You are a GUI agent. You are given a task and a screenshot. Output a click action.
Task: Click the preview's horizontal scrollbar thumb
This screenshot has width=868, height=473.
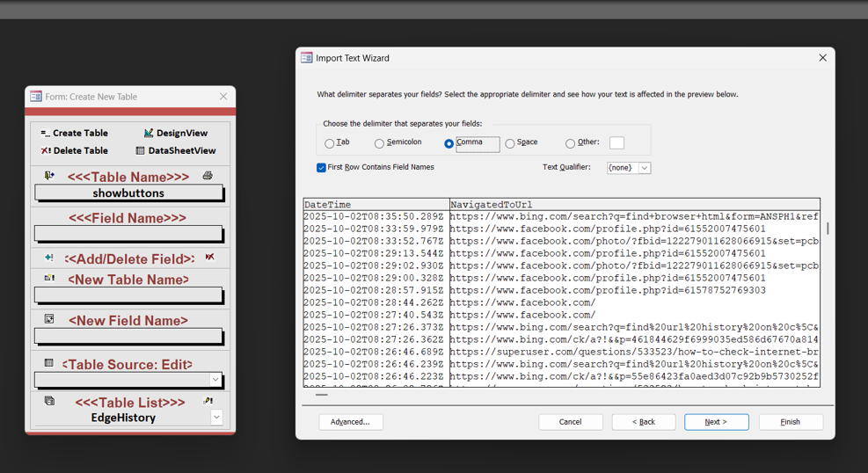click(x=322, y=395)
